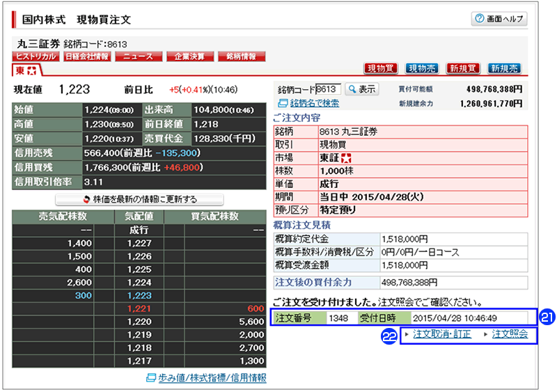Click the 表示 search button
The image size is (557, 392).
[x=361, y=89]
